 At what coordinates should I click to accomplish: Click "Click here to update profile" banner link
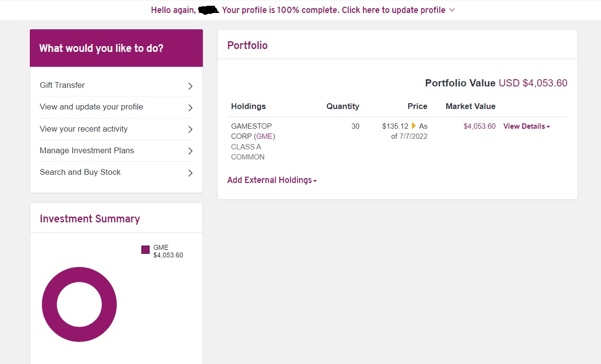point(393,10)
